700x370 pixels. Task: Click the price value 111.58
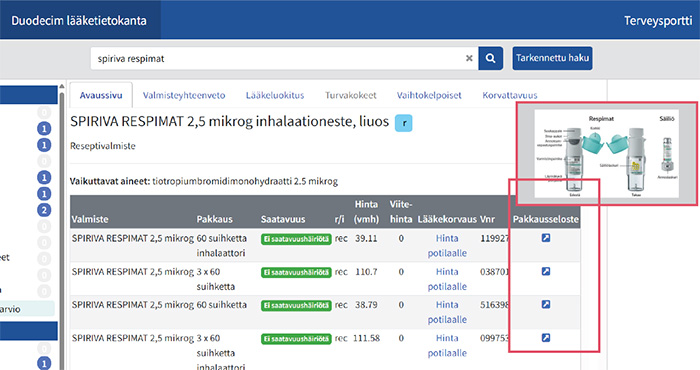366,338
